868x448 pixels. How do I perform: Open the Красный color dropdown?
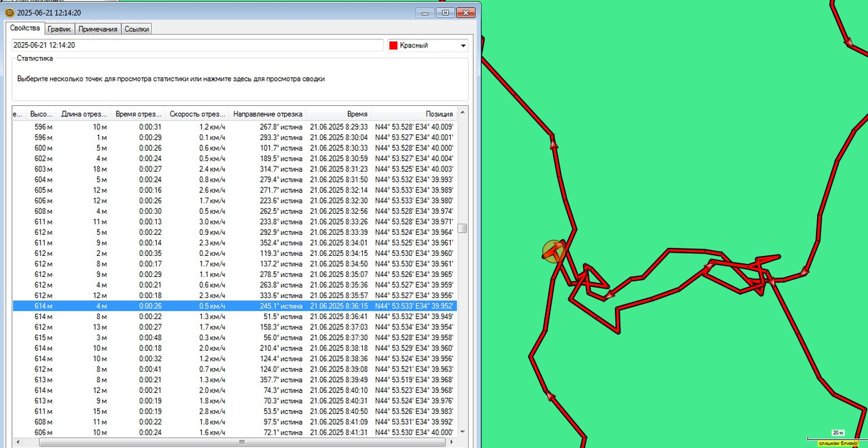point(428,45)
